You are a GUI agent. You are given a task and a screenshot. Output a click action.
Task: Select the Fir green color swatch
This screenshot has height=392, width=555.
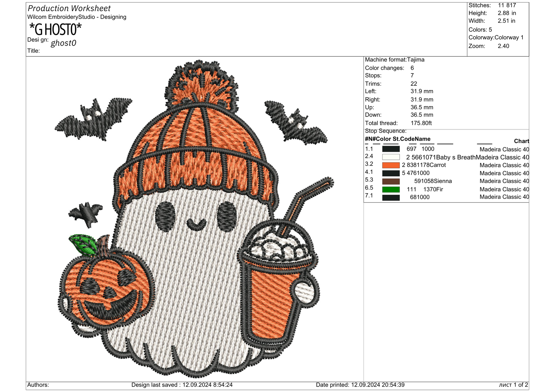(x=390, y=189)
